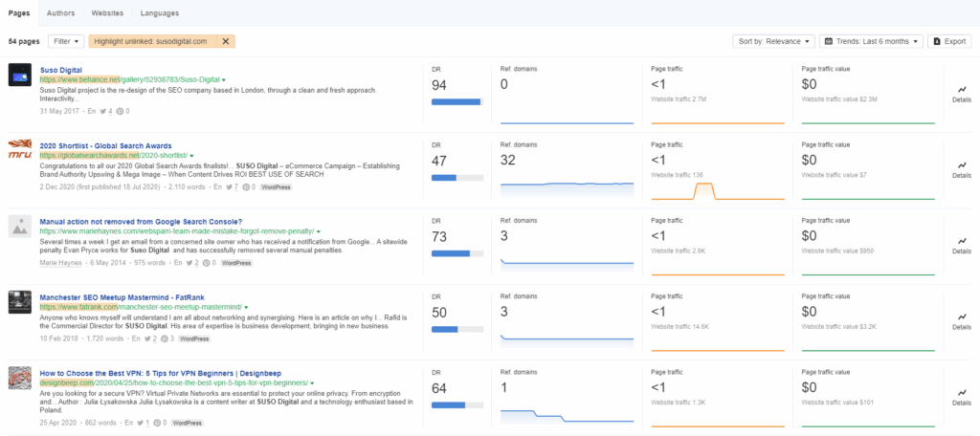The width and height of the screenshot is (980, 436).
Task: Open Trends: Last 6 months dropdown
Action: [871, 41]
